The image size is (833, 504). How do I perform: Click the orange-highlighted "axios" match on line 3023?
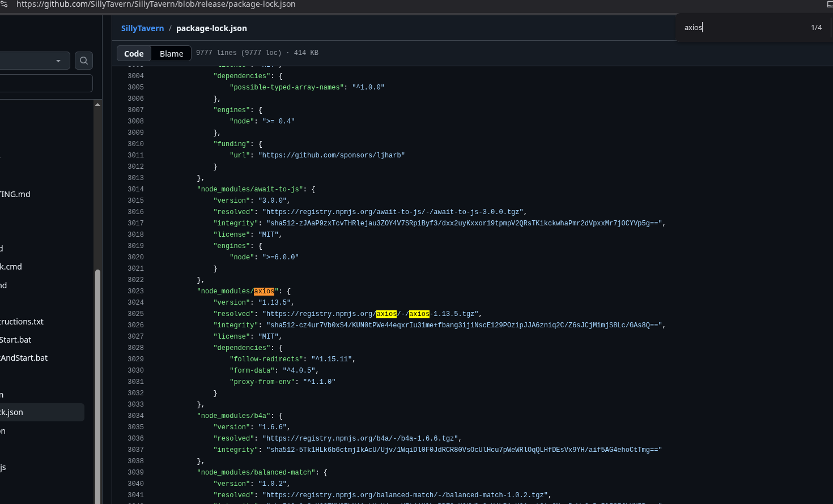[264, 291]
